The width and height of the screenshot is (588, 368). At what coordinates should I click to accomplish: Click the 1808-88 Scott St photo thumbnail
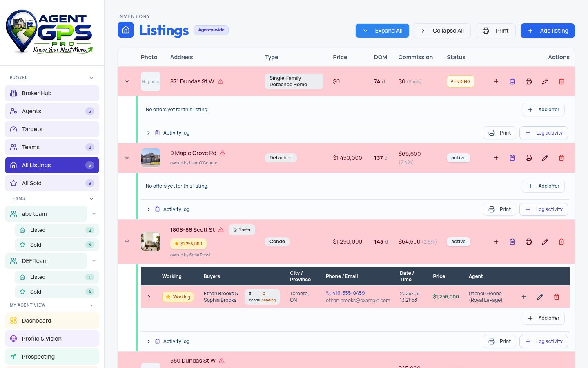click(x=151, y=242)
